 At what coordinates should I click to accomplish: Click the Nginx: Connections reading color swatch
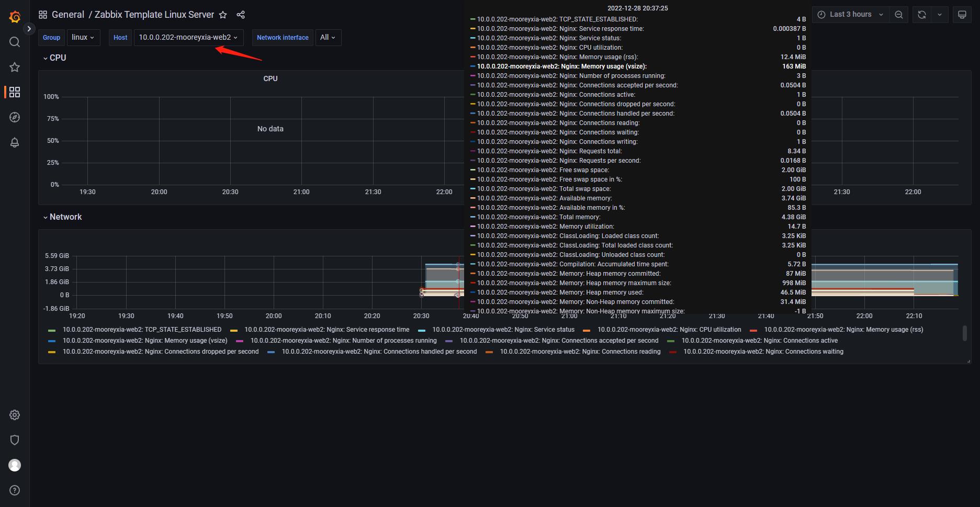click(489, 352)
